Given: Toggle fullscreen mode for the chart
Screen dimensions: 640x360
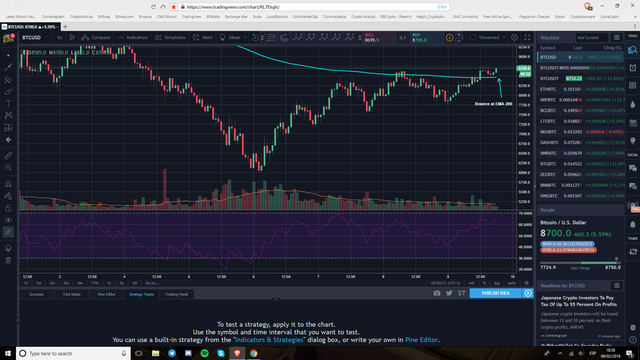Looking at the screenshot, I should point(527,38).
